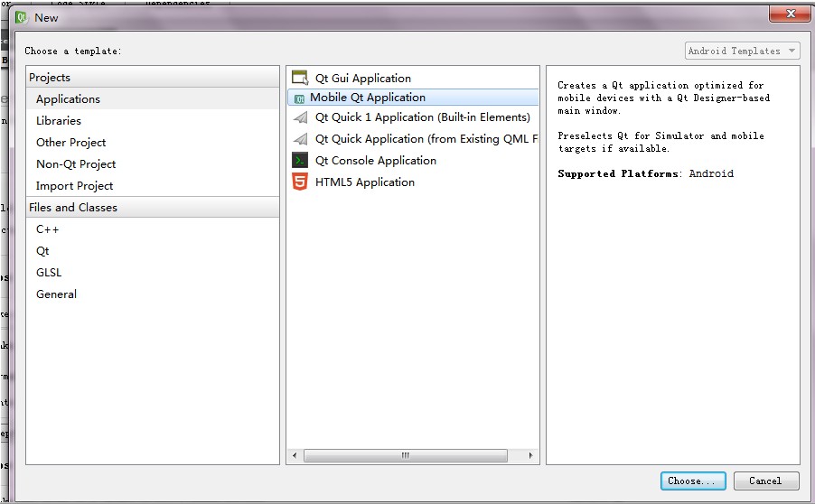
Task: Select Qt under Files and Classes
Action: [x=153, y=251]
